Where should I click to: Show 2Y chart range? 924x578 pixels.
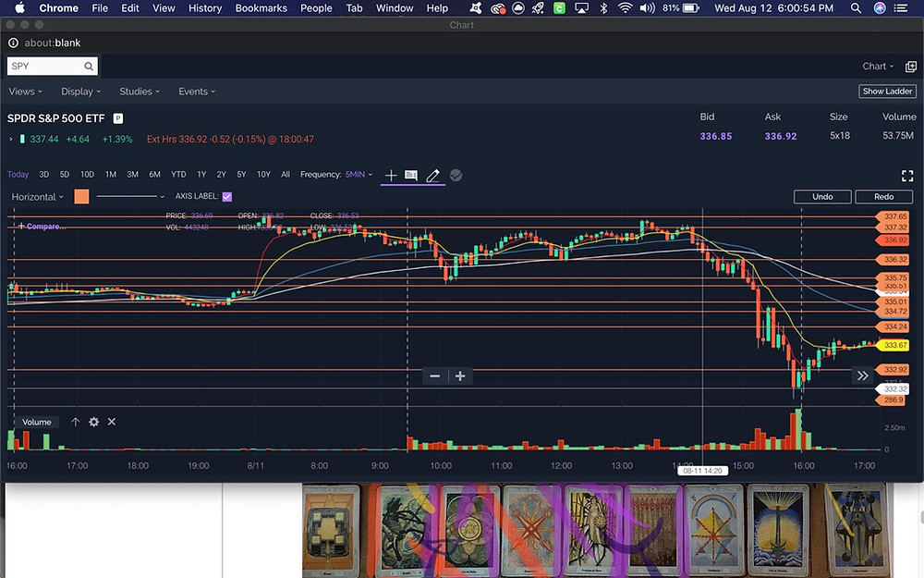[x=222, y=175]
